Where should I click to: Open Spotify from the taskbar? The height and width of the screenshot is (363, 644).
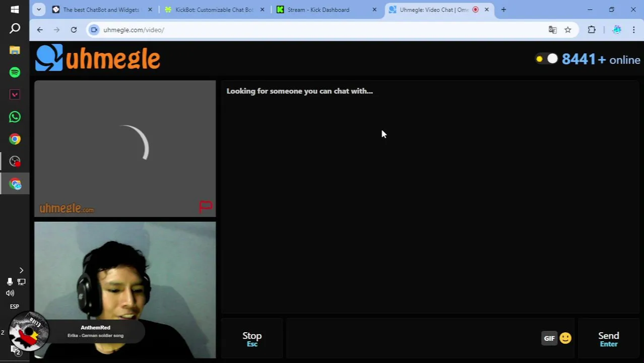15,73
